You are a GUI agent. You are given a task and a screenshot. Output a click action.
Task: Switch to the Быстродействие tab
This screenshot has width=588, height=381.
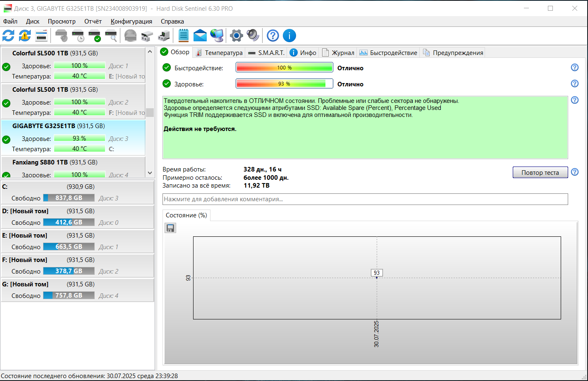(x=388, y=52)
